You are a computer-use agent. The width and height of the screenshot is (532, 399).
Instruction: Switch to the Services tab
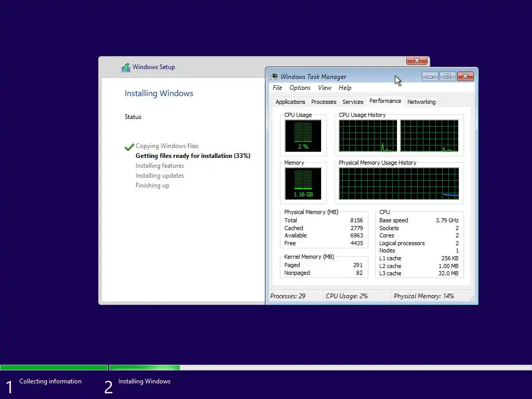[x=353, y=102]
